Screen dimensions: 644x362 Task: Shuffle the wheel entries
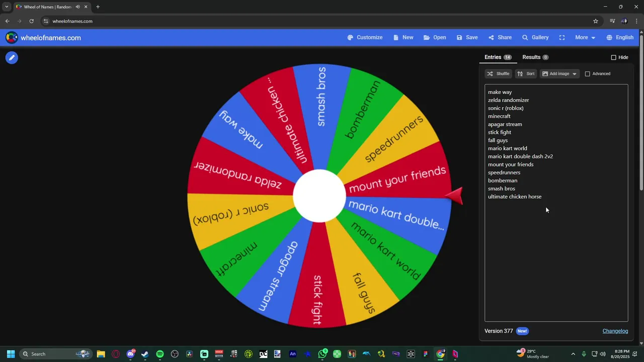point(498,74)
